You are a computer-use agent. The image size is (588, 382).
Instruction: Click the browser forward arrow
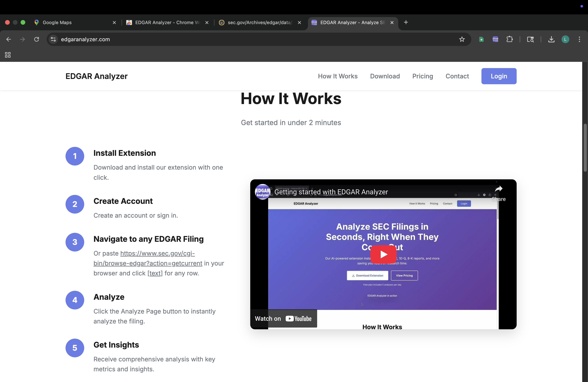(x=23, y=39)
